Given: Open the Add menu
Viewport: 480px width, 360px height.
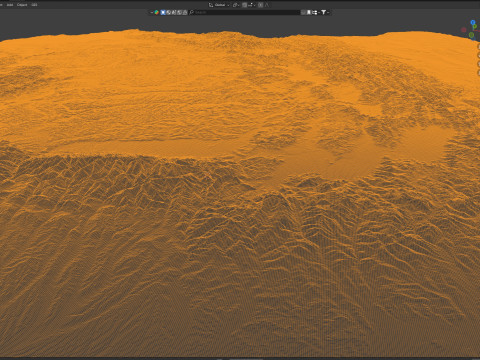Looking at the screenshot, I should 10,5.
